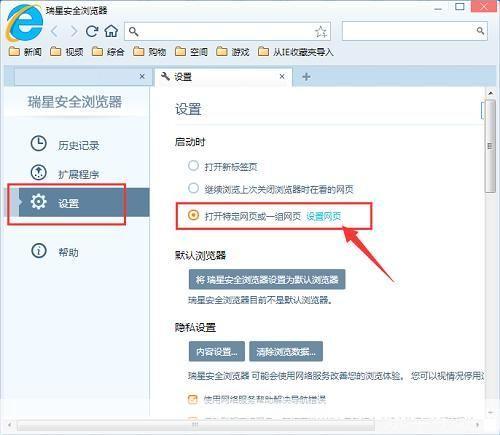This screenshot has height=435, width=500.
Task: Click the 设置网页 link
Action: 324,216
